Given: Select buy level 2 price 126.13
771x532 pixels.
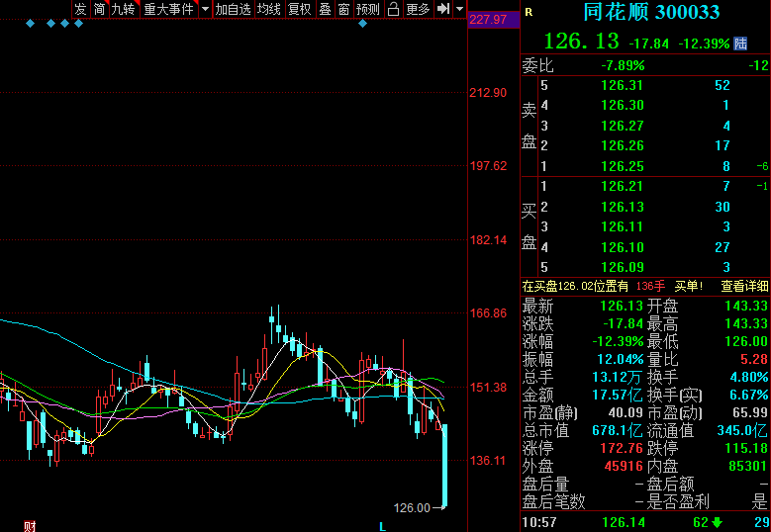Looking at the screenshot, I should [622, 207].
